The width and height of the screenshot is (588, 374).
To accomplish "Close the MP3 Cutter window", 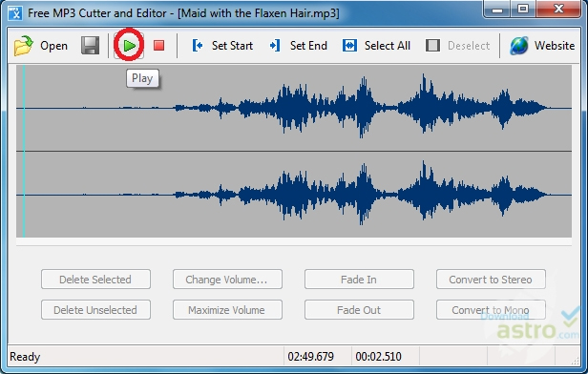I will click(x=558, y=9).
